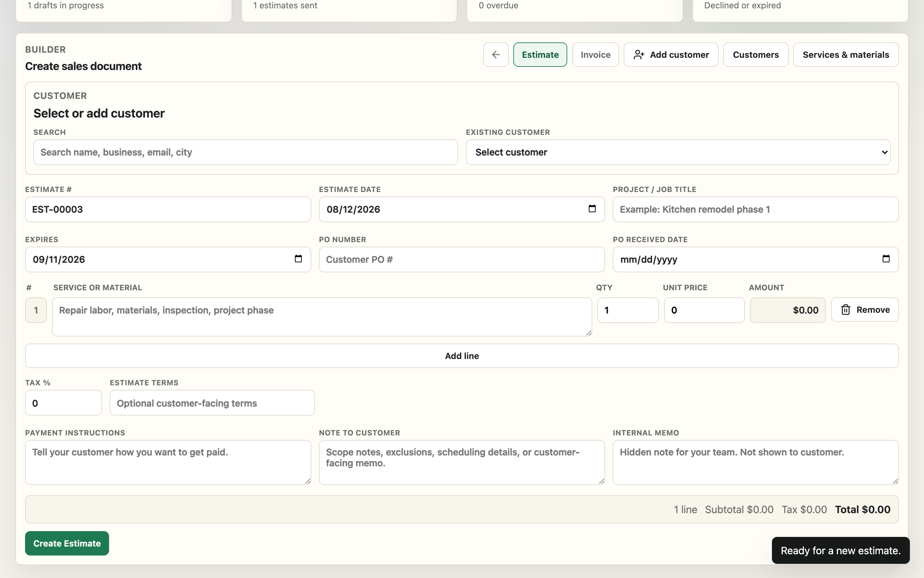
Task: Click the Tax % field
Action: point(64,403)
